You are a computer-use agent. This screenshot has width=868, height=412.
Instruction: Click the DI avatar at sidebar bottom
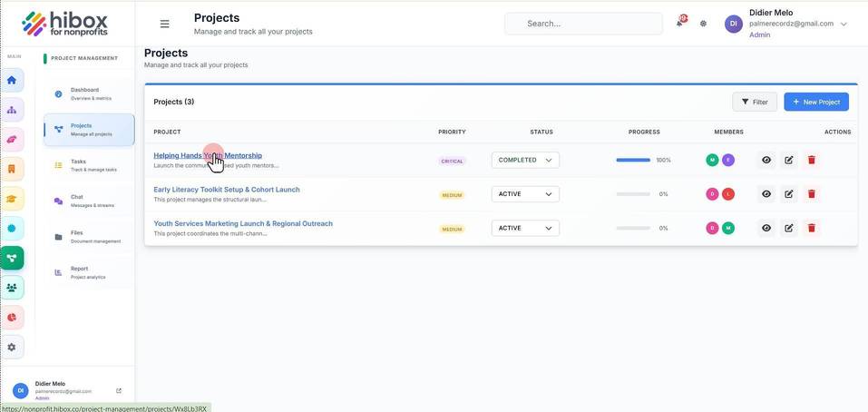21,390
